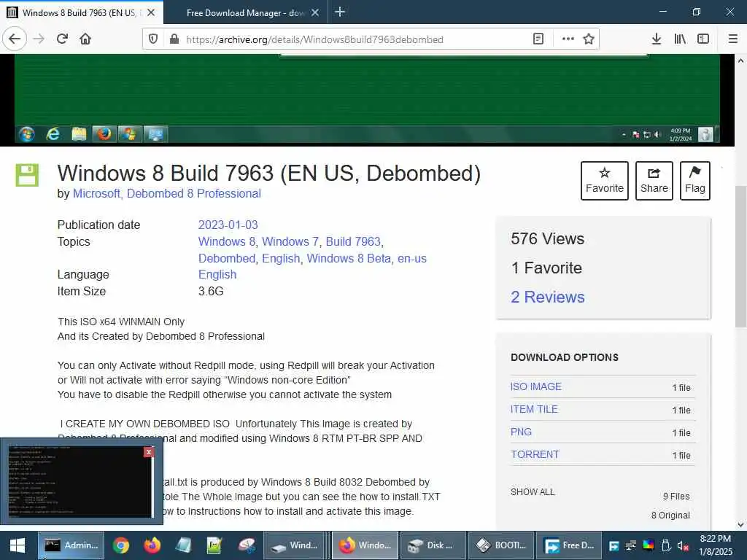Image resolution: width=747 pixels, height=560 pixels.
Task: Click the muted volume tray icon
Action: 683,545
